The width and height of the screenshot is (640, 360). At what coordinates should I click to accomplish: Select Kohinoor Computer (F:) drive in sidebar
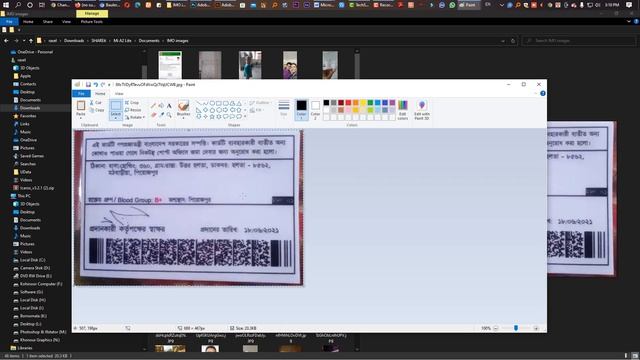pyautogui.click(x=41, y=284)
